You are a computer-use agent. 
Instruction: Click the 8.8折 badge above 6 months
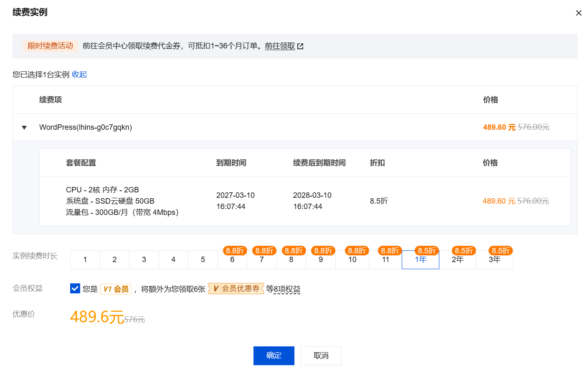235,250
